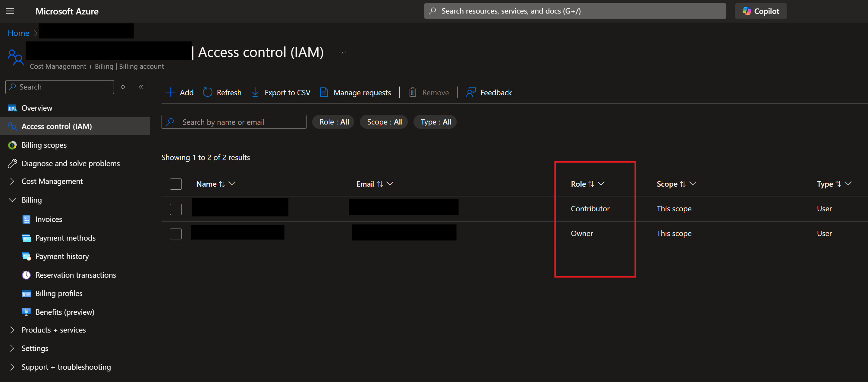Open the Role : All filter

pos(334,122)
